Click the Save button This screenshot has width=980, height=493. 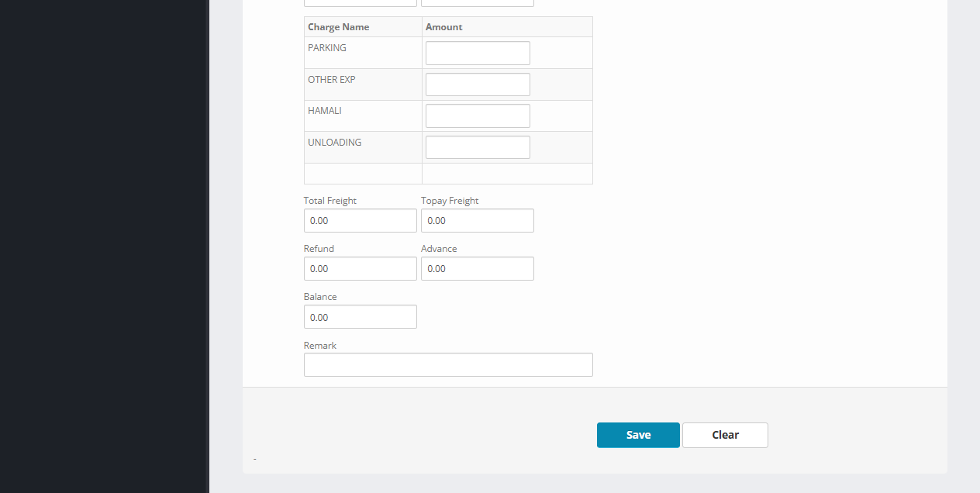point(637,435)
